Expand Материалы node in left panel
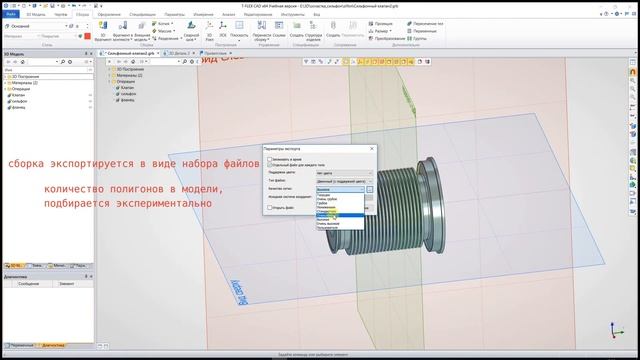This screenshot has width=640, height=360. pos(5,83)
